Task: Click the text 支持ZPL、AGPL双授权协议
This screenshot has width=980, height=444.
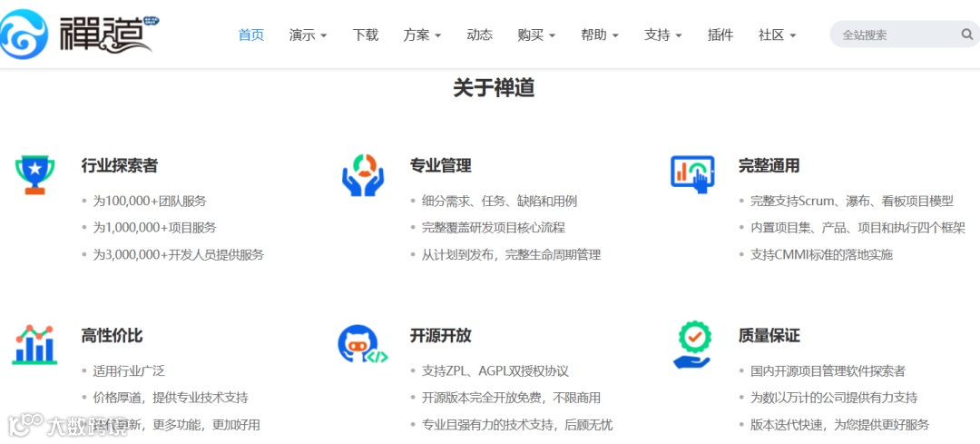Action: [x=495, y=371]
